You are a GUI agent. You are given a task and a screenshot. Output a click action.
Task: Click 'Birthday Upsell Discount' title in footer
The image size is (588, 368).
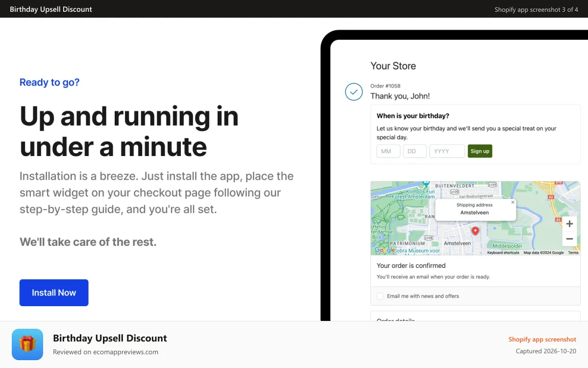110,338
